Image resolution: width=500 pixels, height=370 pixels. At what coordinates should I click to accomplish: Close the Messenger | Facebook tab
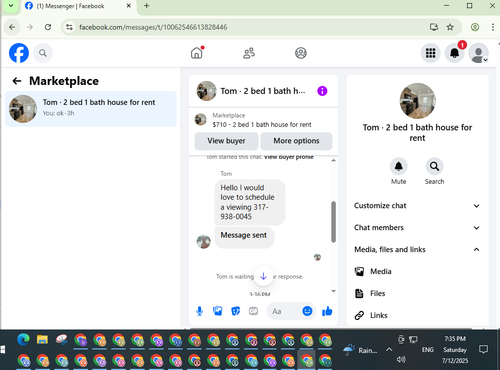click(129, 6)
